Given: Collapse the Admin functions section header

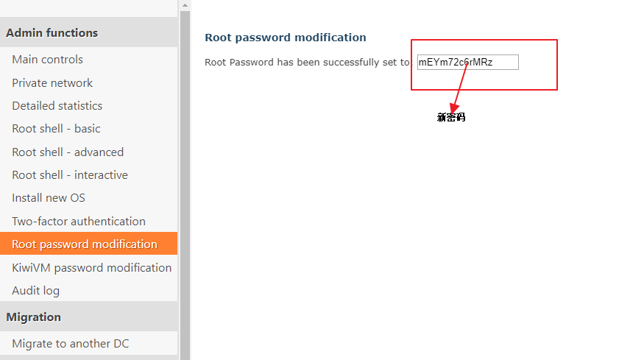Looking at the screenshot, I should click(52, 32).
